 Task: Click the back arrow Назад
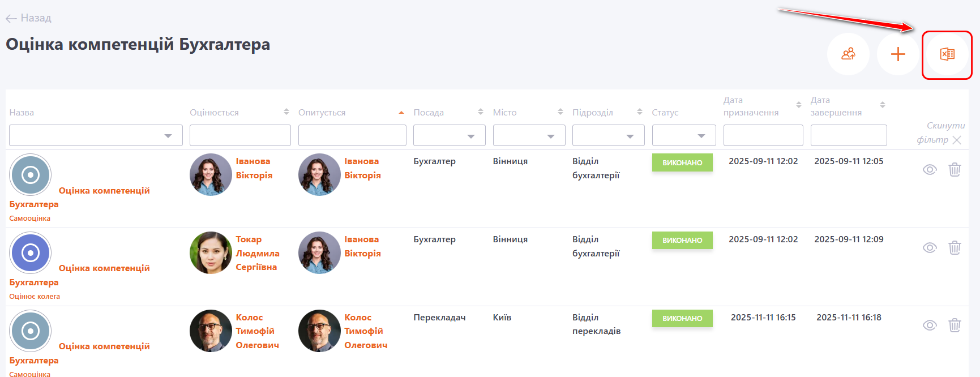coord(28,18)
